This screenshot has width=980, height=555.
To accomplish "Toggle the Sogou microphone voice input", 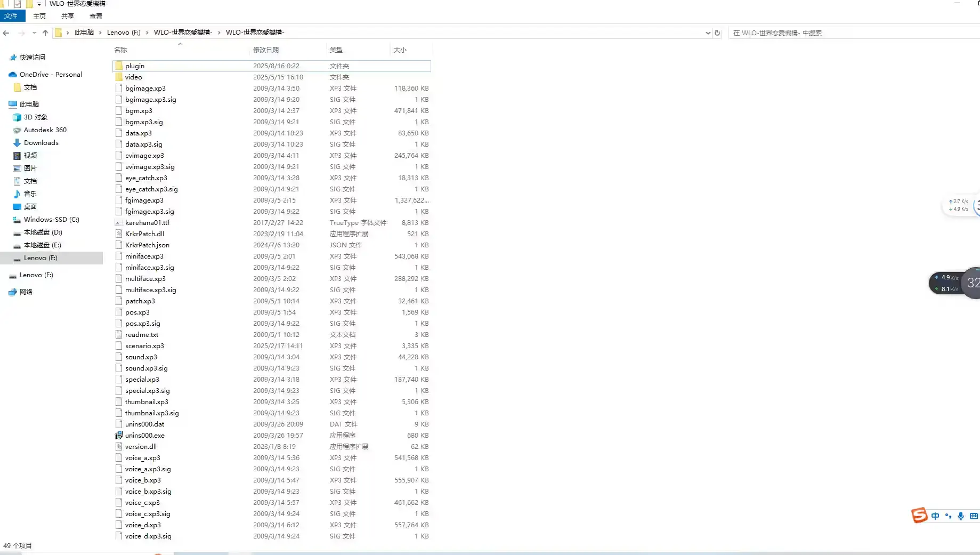I will [961, 516].
